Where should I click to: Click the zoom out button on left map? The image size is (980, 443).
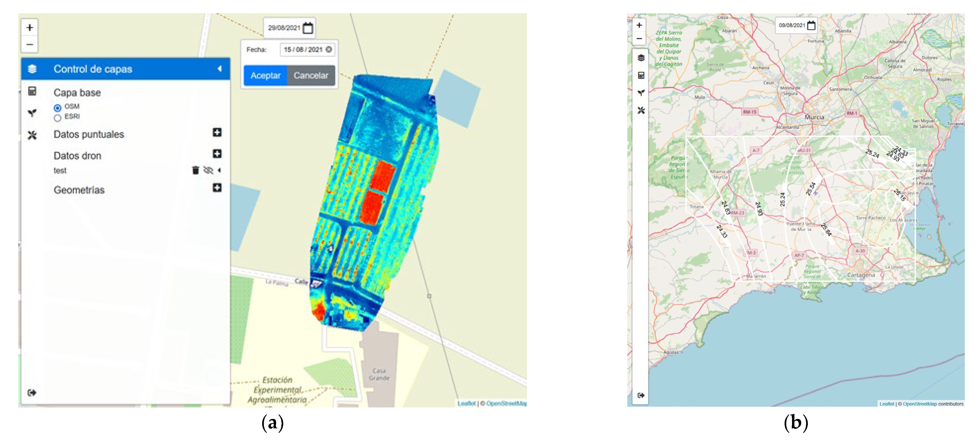tap(30, 44)
